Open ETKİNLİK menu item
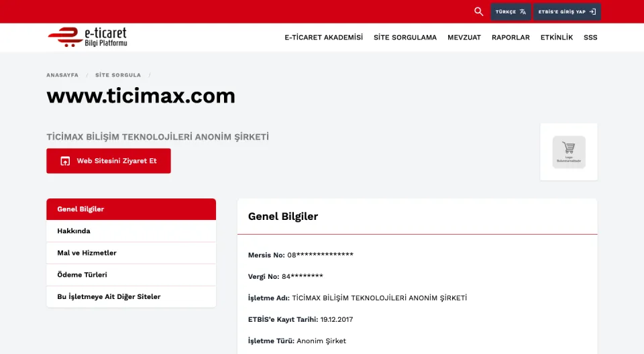644x354 pixels. pos(557,38)
